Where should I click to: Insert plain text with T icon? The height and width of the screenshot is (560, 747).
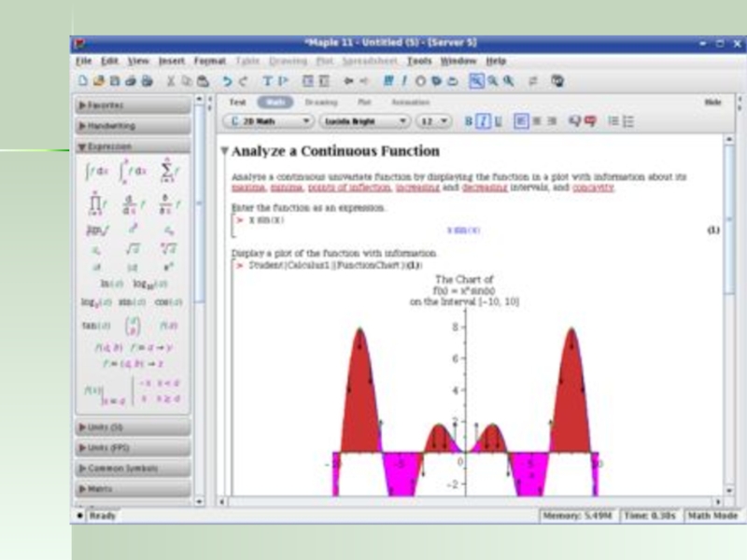pyautogui.click(x=267, y=81)
